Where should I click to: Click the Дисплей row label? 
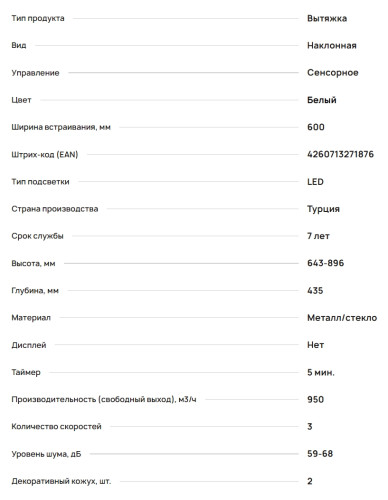click(x=29, y=345)
